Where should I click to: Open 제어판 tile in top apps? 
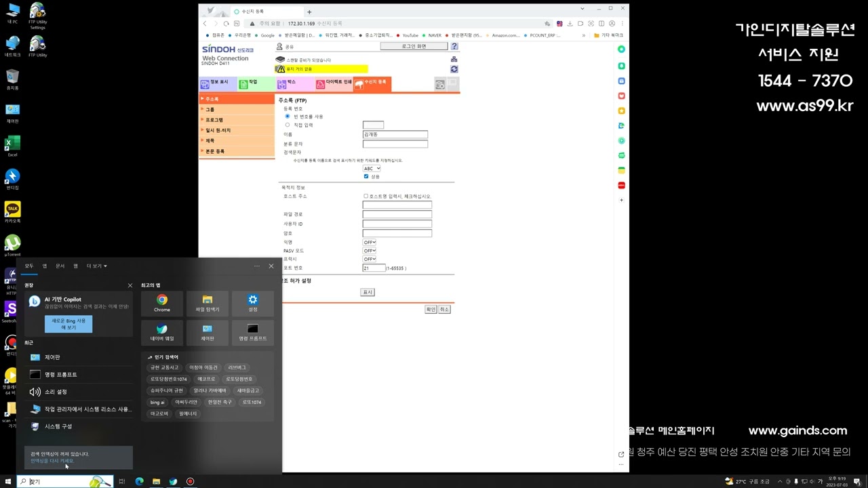pos(208,332)
